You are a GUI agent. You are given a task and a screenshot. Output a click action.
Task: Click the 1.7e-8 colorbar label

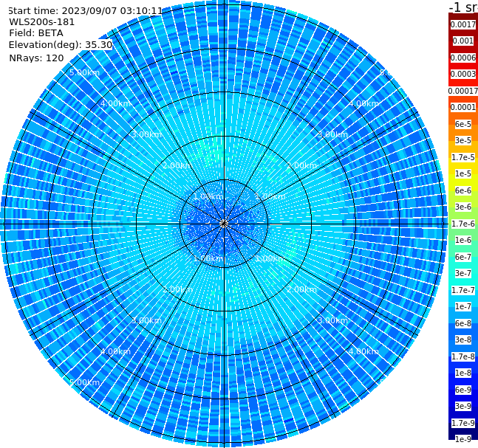(x=463, y=356)
